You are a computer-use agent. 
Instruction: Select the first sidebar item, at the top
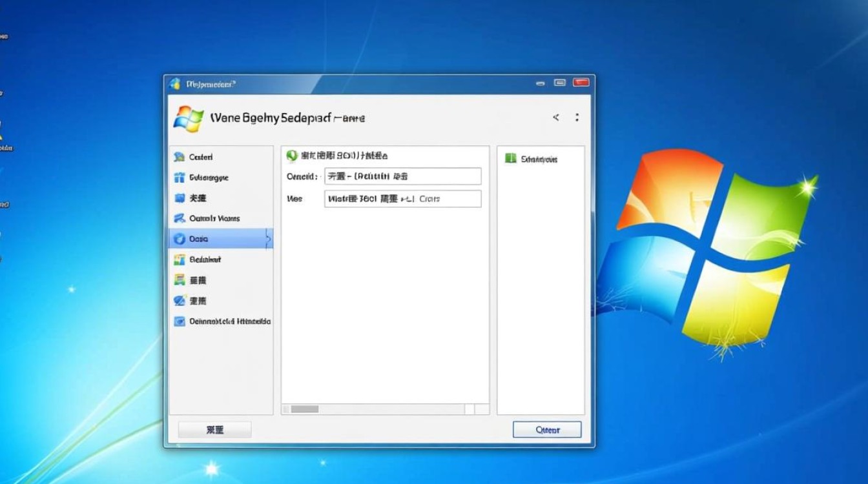[200, 157]
